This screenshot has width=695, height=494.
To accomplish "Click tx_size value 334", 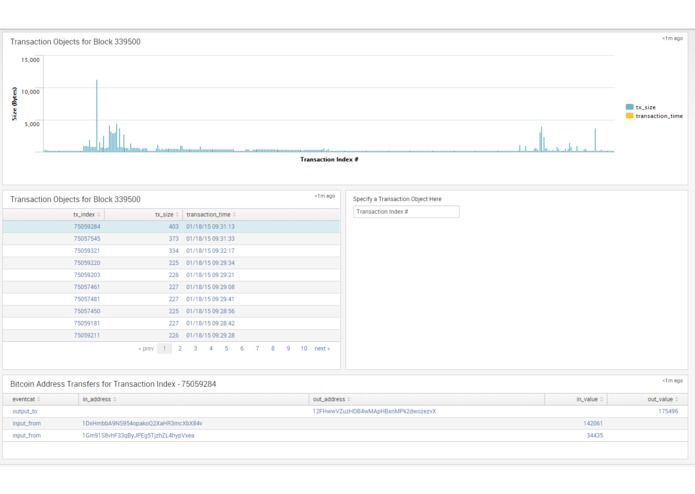I will click(173, 251).
